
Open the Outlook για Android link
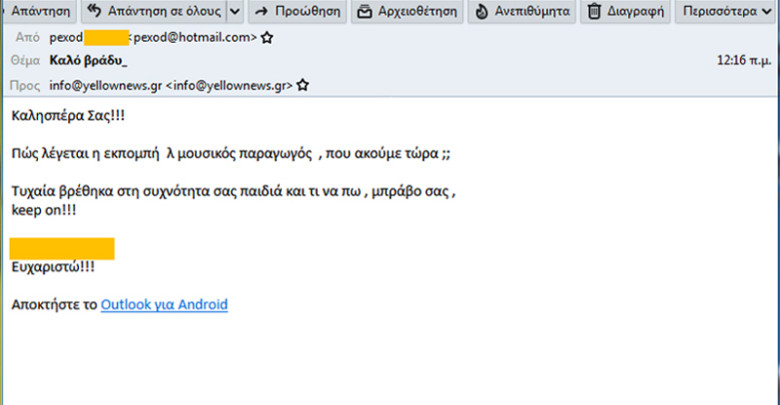tap(164, 304)
